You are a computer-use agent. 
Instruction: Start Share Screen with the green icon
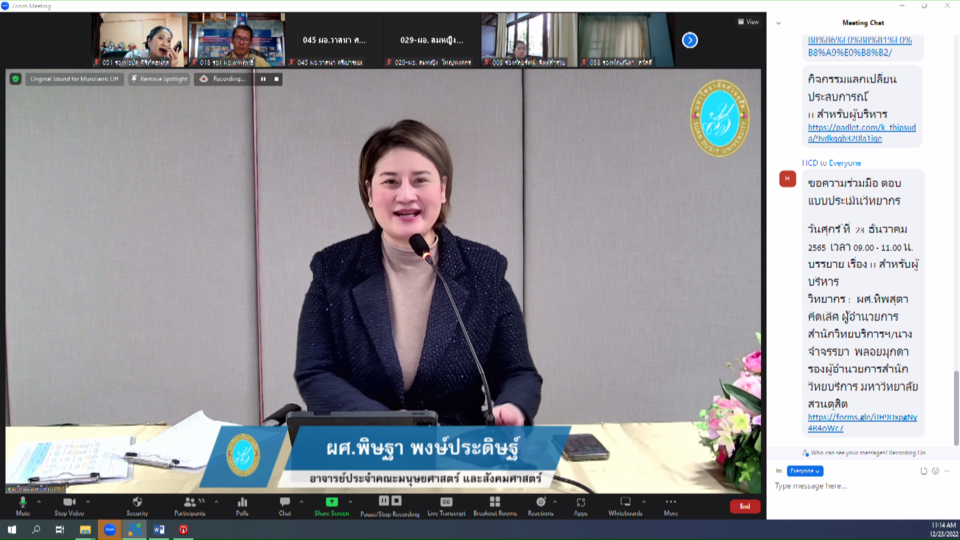(332, 506)
